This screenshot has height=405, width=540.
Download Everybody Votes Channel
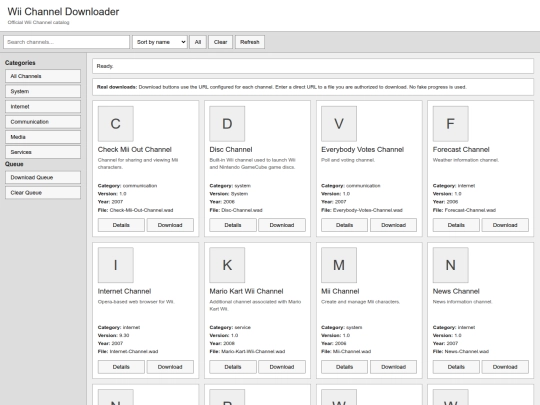(393, 225)
